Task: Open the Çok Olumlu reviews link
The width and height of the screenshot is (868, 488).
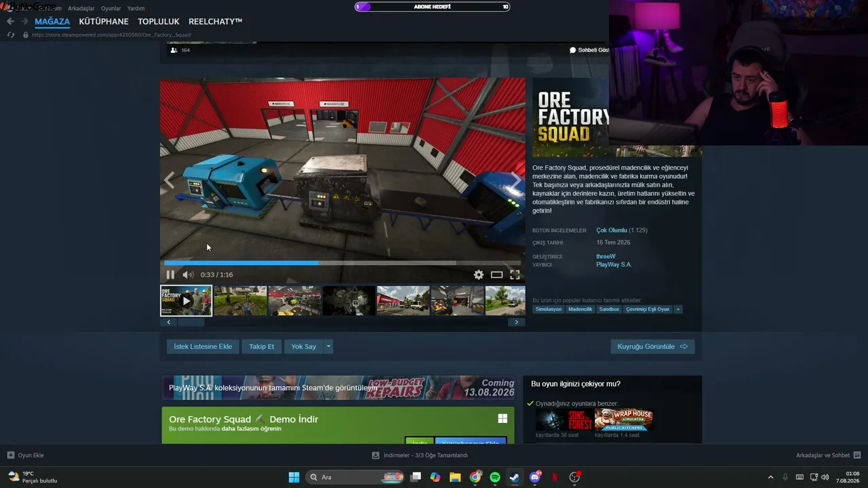Action: pyautogui.click(x=612, y=230)
